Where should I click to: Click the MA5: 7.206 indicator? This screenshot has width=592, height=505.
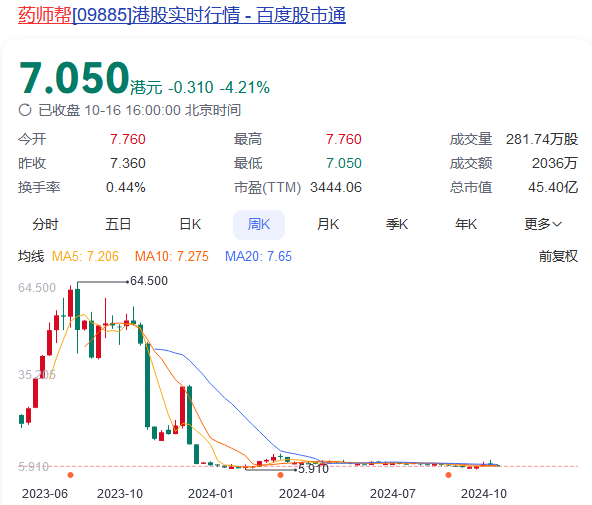pyautogui.click(x=85, y=257)
